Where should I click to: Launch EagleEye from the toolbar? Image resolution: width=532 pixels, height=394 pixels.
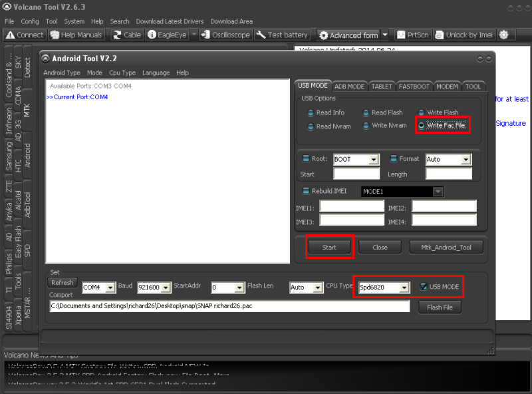[x=168, y=35]
